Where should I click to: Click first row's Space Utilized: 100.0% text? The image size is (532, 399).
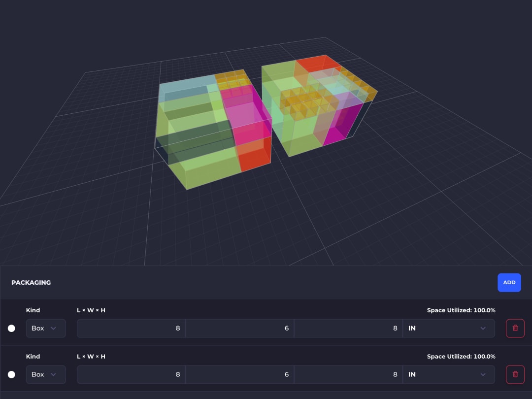point(461,310)
